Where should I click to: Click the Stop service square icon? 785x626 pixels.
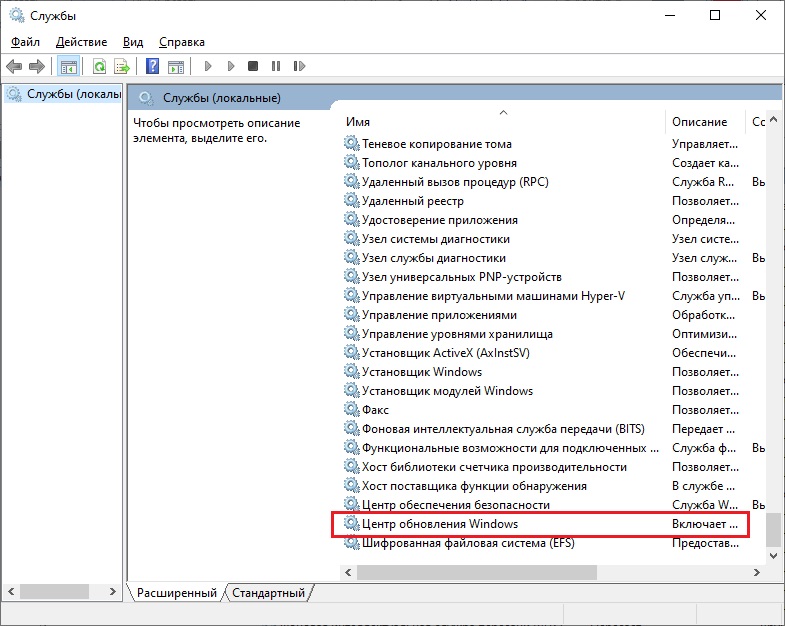253,66
